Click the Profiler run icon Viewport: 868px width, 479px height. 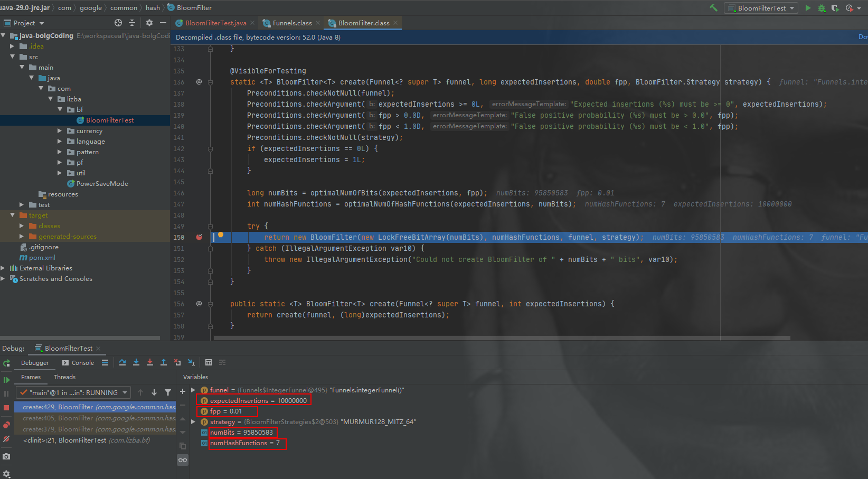point(849,8)
